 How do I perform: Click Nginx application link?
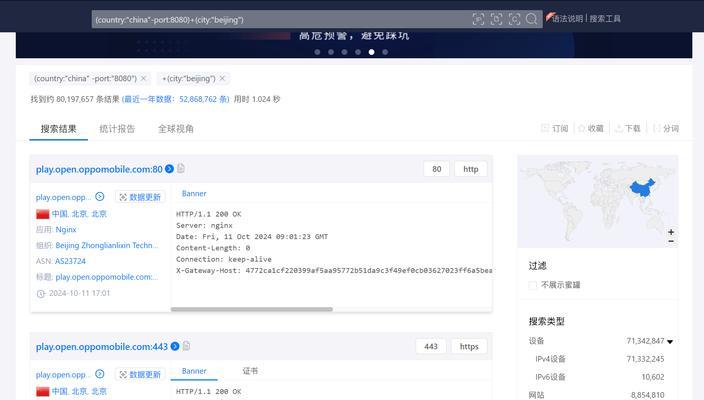[x=66, y=229]
